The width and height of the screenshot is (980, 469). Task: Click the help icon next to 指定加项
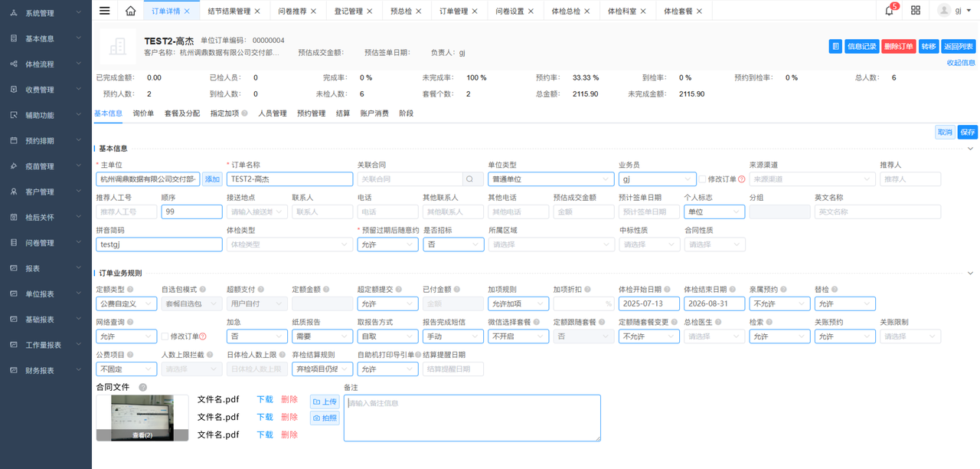(245, 113)
